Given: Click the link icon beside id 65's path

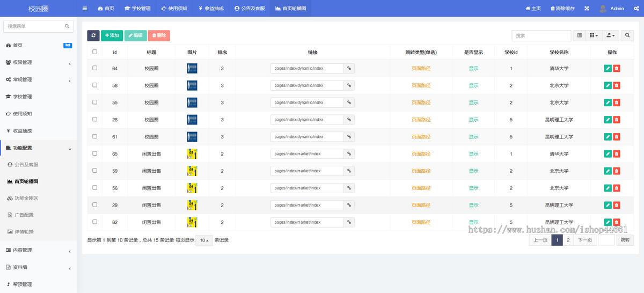Looking at the screenshot, I should click(349, 154).
